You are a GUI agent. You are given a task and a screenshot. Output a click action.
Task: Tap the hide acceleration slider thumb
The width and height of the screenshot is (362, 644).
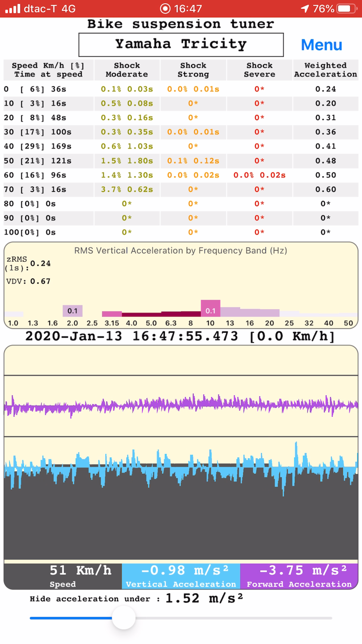pos(124,618)
